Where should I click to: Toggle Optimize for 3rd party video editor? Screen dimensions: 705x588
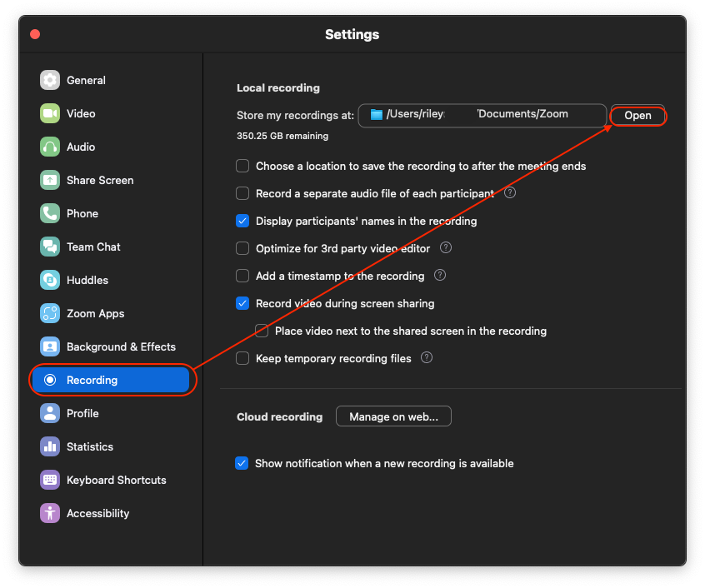pyautogui.click(x=242, y=248)
